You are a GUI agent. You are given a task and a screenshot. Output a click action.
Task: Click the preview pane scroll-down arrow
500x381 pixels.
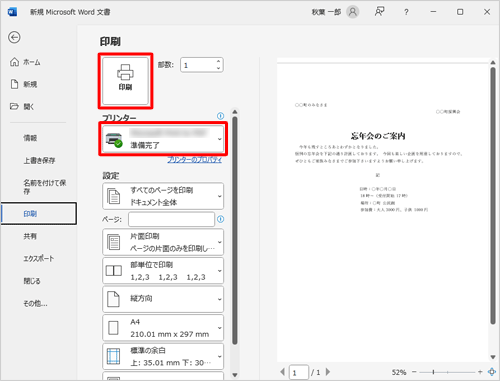(493, 357)
